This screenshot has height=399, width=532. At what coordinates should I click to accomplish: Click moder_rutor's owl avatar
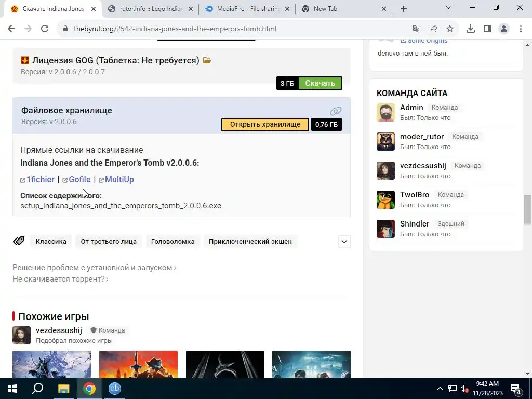pyautogui.click(x=386, y=141)
